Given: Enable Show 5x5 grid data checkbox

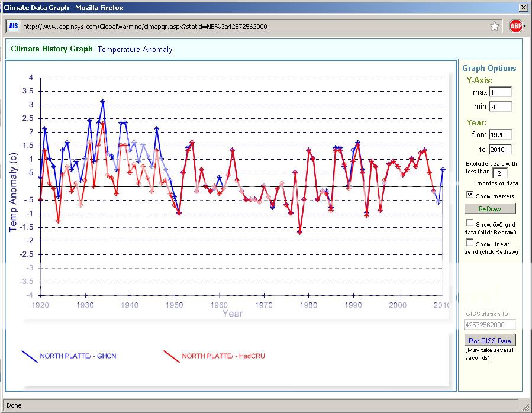Looking at the screenshot, I should (x=470, y=223).
